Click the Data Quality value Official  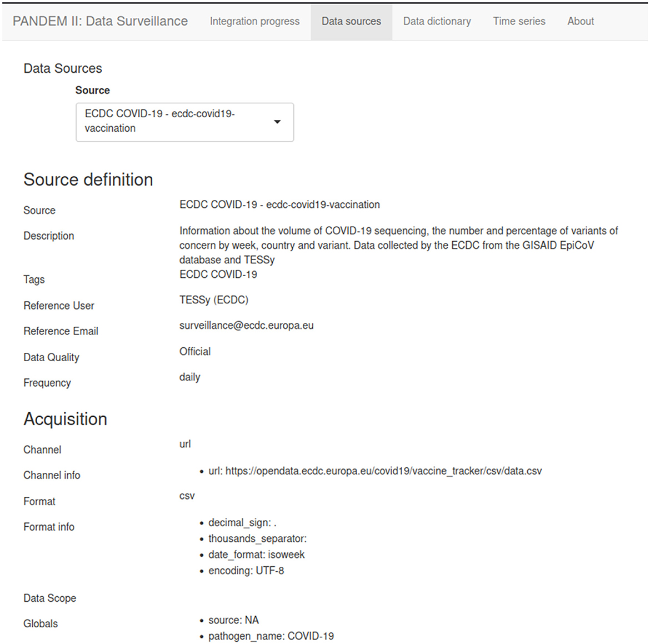[x=195, y=352]
